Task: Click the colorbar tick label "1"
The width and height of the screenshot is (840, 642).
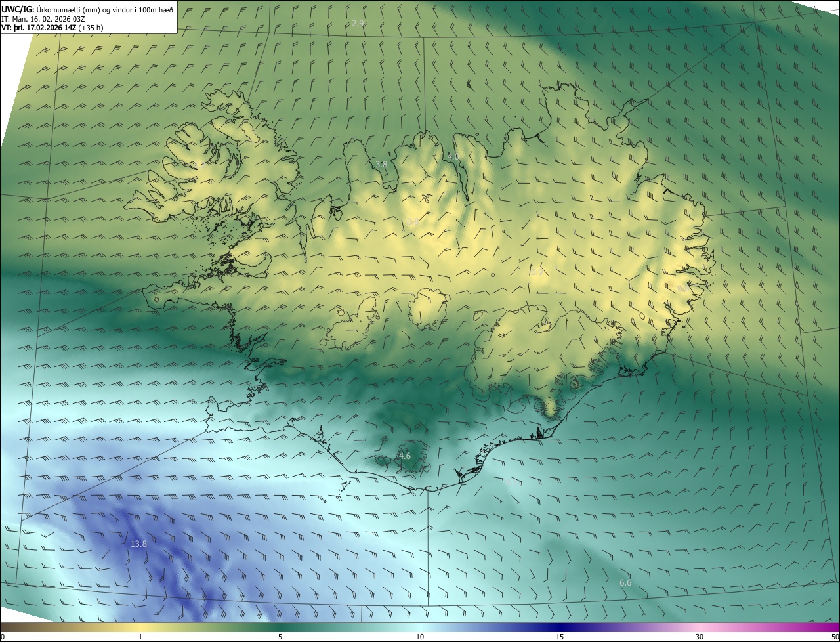Action: pyautogui.click(x=140, y=637)
